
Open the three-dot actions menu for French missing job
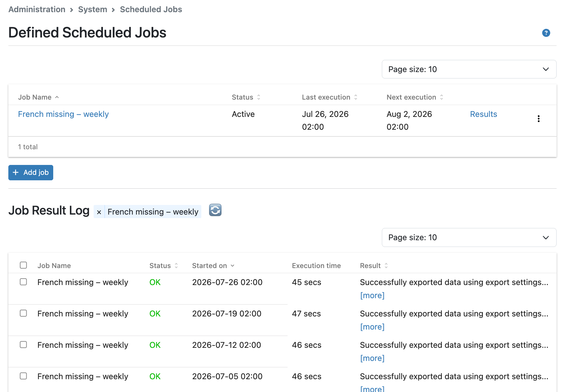538,119
